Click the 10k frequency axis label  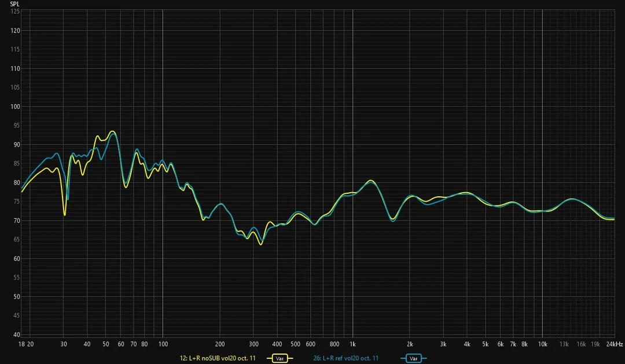(x=542, y=344)
